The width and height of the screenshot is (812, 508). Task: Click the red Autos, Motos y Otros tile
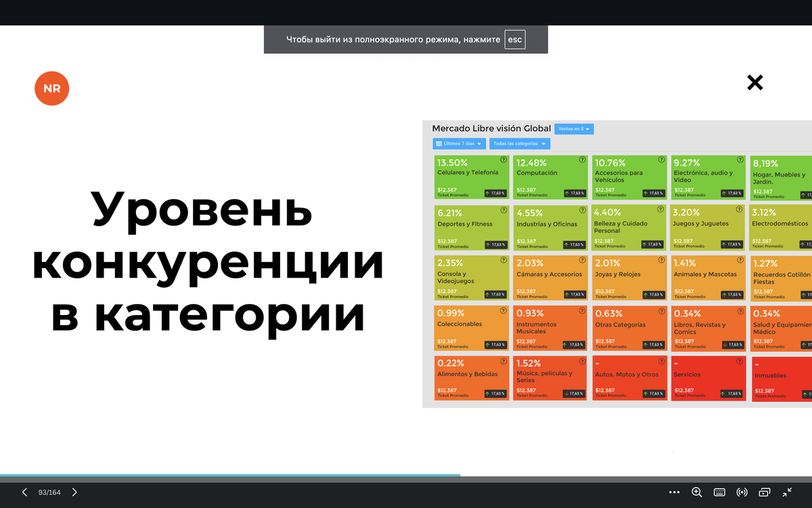tap(629, 378)
